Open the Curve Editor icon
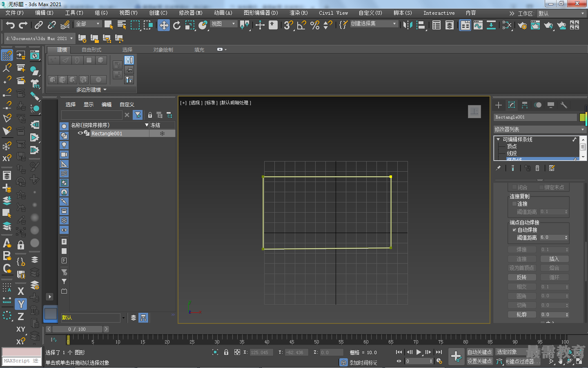The height and width of the screenshot is (368, 588). click(x=478, y=25)
